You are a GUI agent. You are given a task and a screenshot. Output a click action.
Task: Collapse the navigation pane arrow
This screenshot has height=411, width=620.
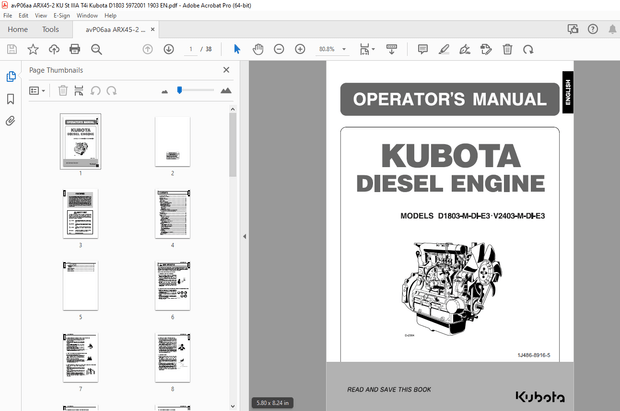click(244, 236)
